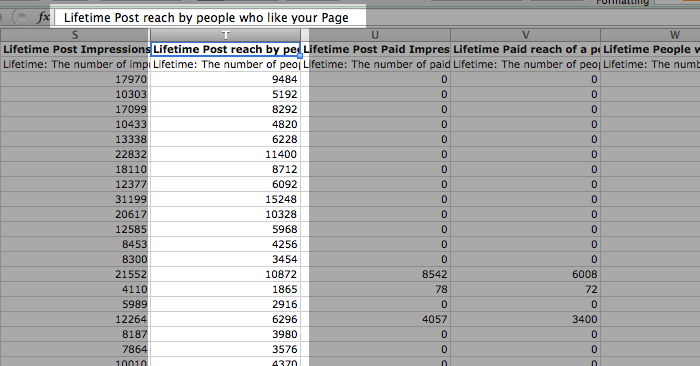Select the cell with value 15248
This screenshot has width=700, height=366.
(225, 199)
